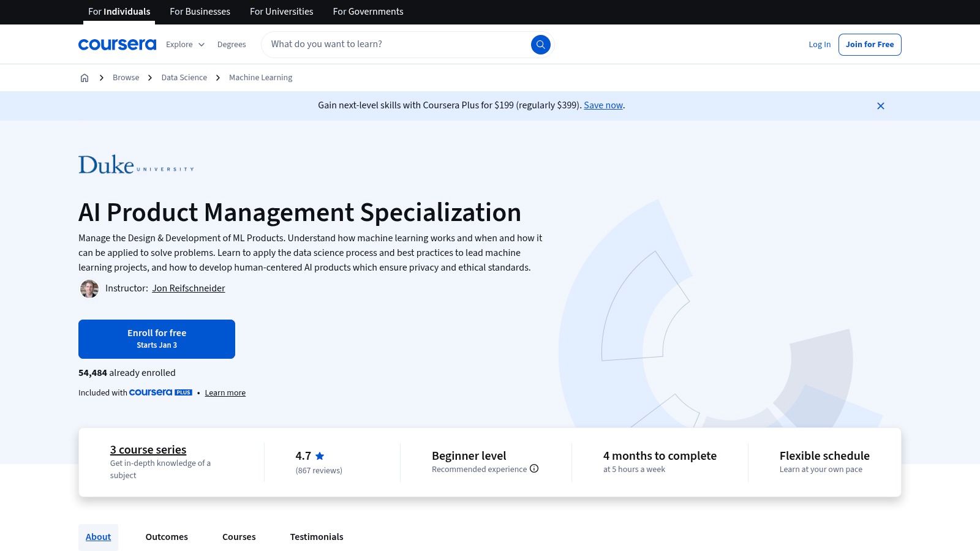The height and width of the screenshot is (551, 980).
Task: Open the Data Science breadcrumb
Action: pyautogui.click(x=184, y=78)
